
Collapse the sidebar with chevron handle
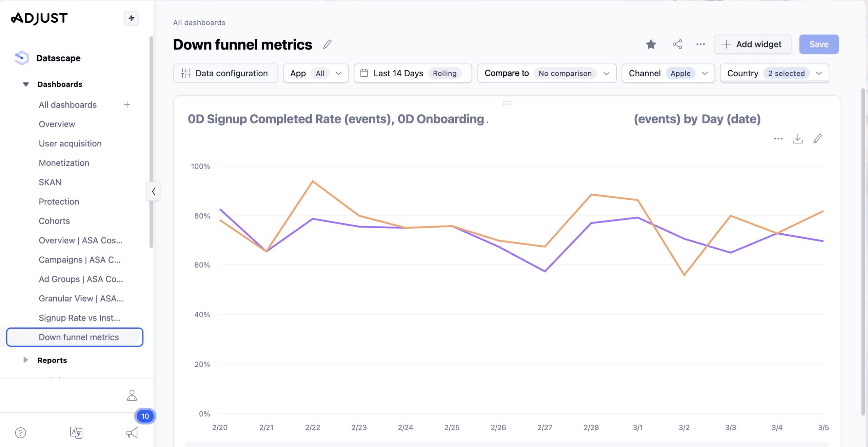pos(153,192)
